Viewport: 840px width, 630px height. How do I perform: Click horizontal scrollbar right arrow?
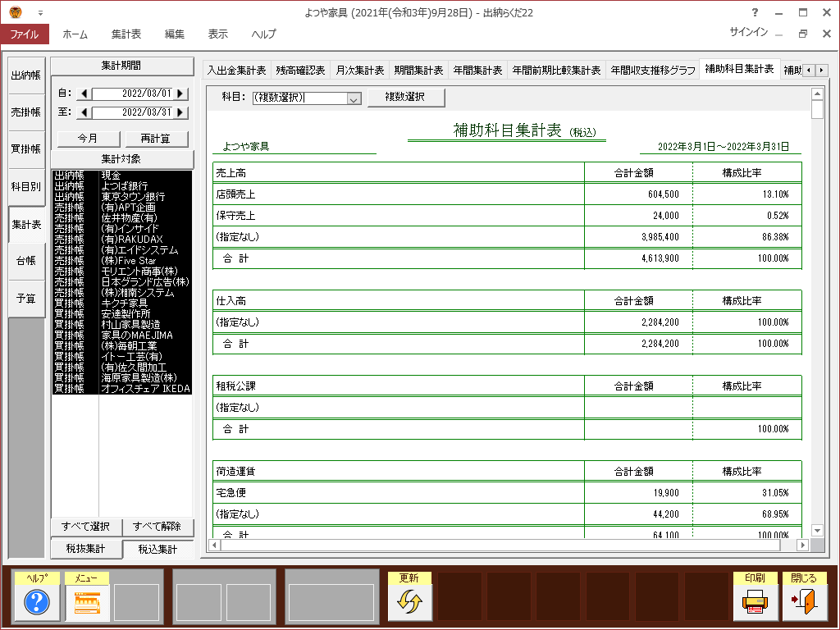pyautogui.click(x=802, y=546)
